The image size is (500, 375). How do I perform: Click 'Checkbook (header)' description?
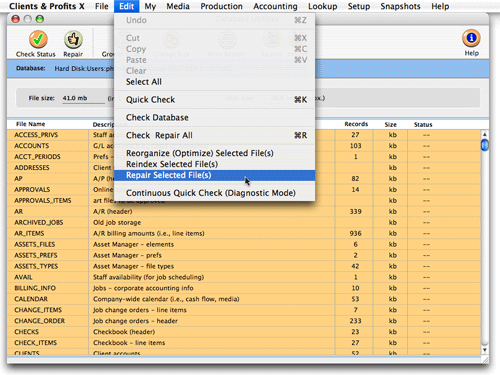[x=124, y=332]
